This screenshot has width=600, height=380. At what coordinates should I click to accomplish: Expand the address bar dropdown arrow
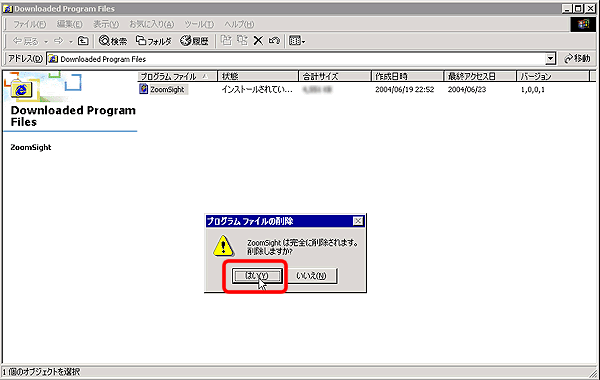point(550,59)
